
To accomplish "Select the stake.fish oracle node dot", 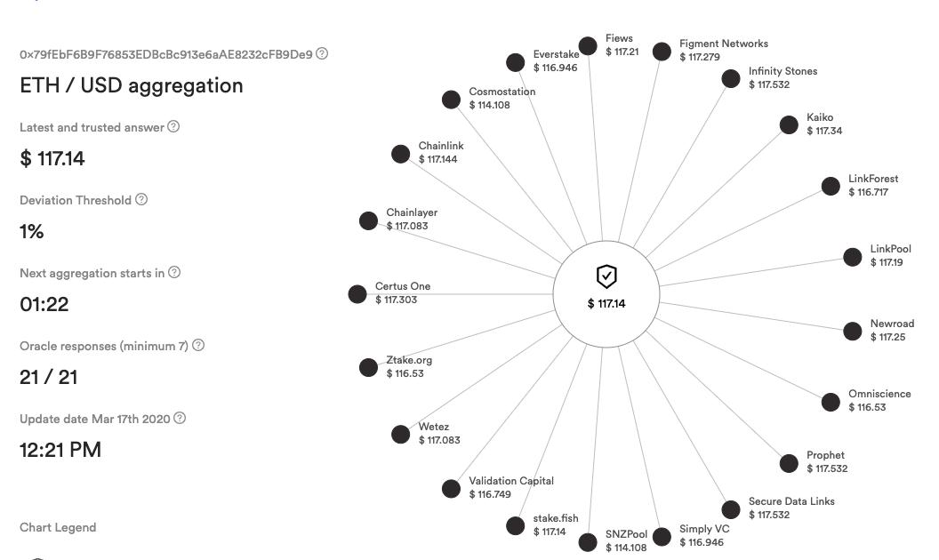I will pos(515,525).
